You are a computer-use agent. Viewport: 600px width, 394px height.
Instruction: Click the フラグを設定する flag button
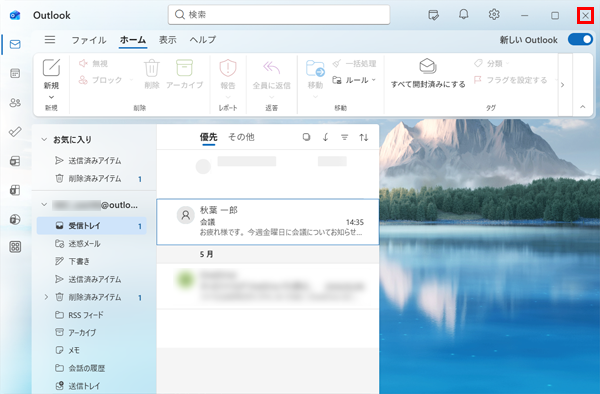click(x=510, y=80)
